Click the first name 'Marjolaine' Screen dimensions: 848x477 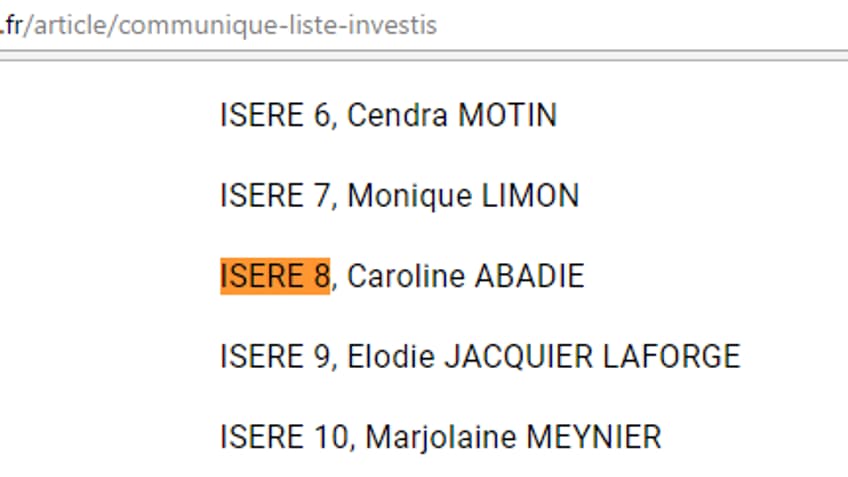[441, 439]
